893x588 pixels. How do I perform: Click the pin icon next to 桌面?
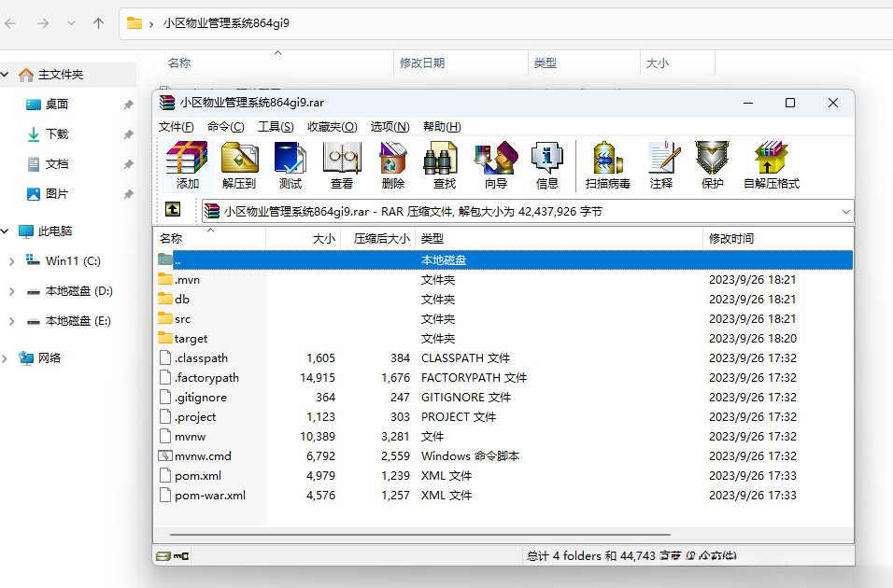point(128,105)
